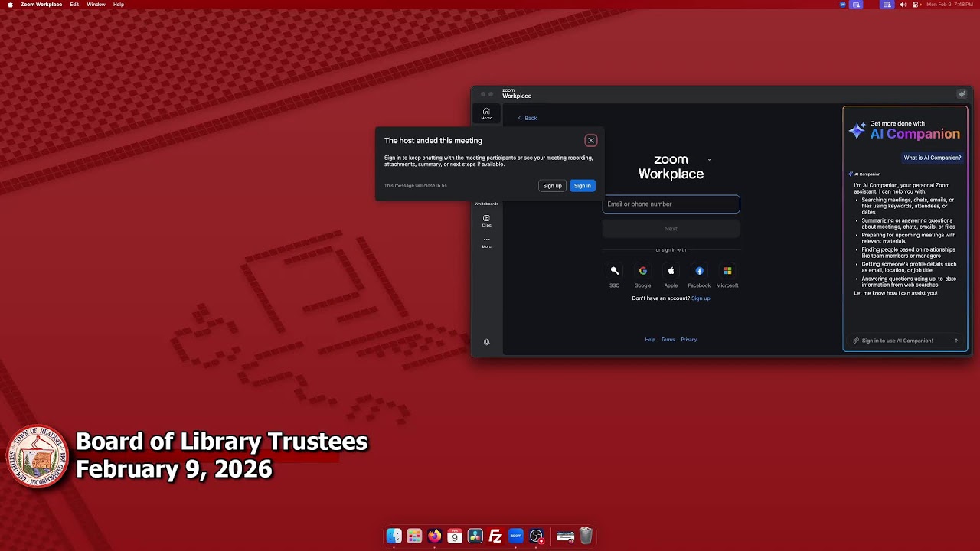
Task: Click 'What is AI Companion?' suggestion
Action: (932, 158)
